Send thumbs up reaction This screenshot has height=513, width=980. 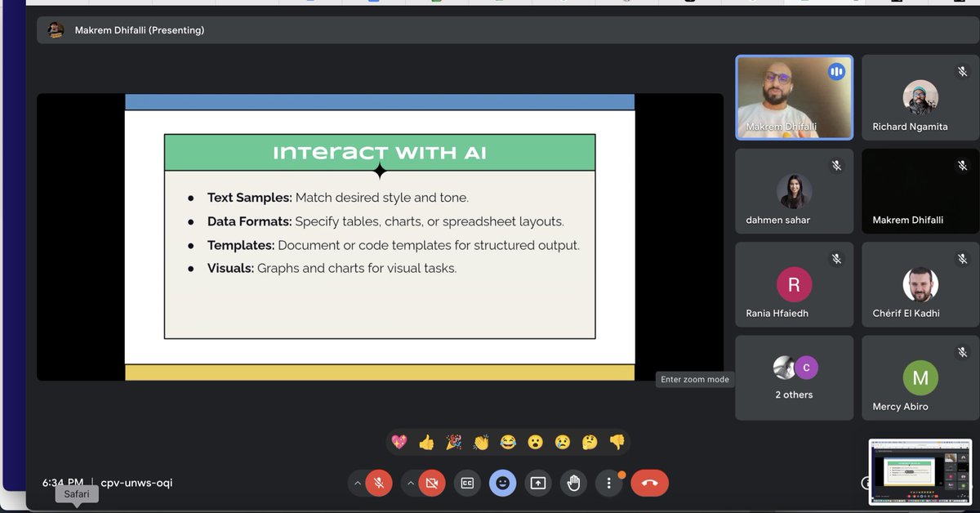pyautogui.click(x=426, y=442)
